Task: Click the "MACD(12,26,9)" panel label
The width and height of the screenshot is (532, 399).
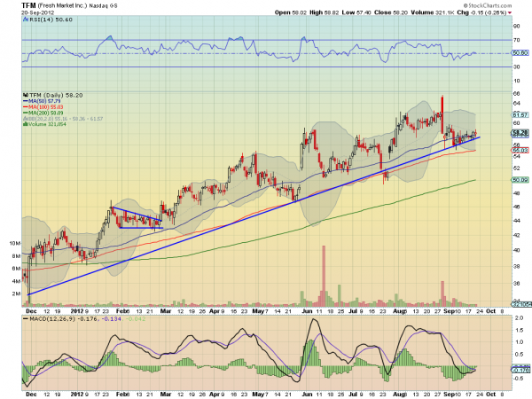Action: 52,319
